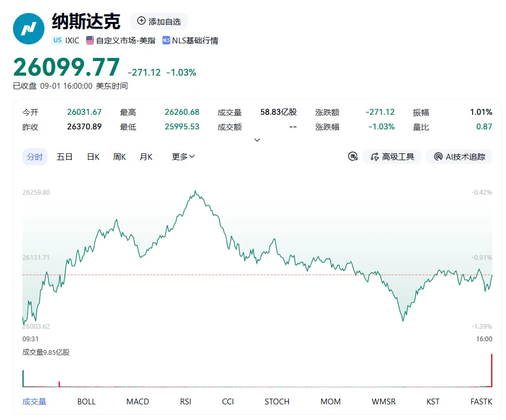Click the IXIC ticker symbol
Image resolution: width=506 pixels, height=420 pixels.
point(72,40)
